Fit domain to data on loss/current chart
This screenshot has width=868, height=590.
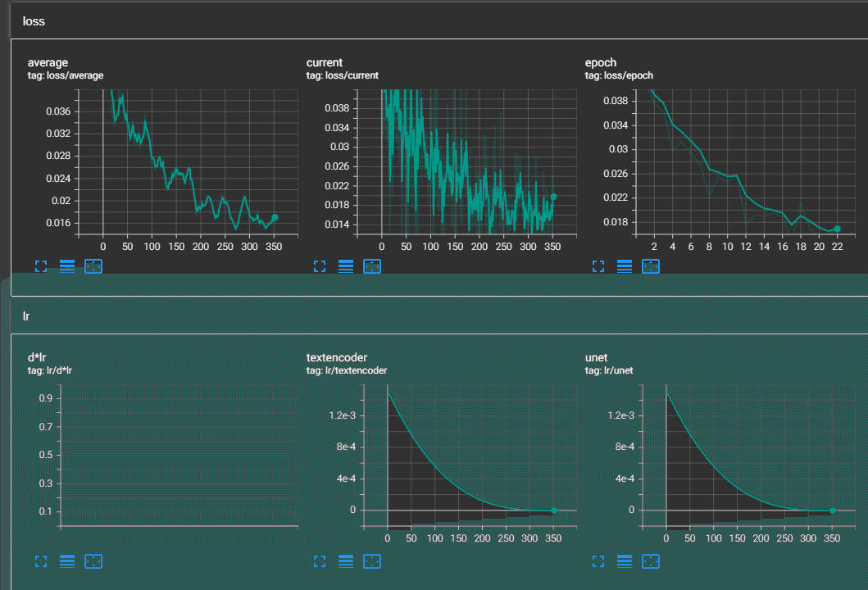(x=372, y=266)
